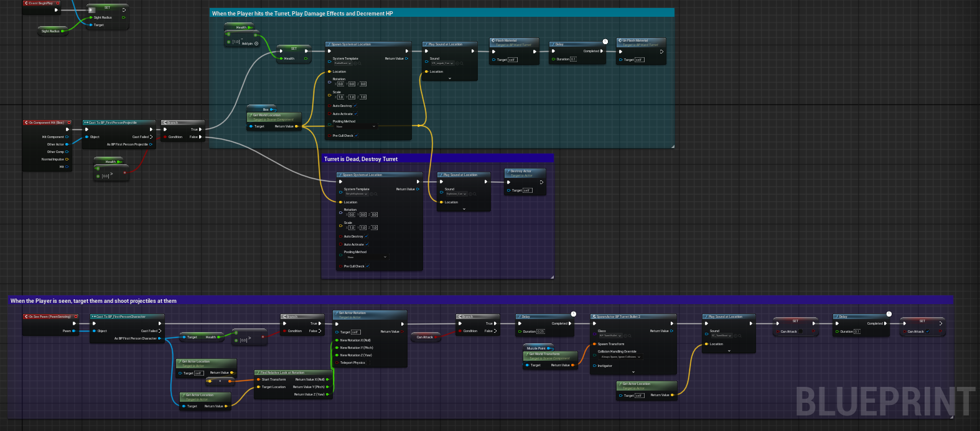Screen dimensions: 980x431
Task: Click the exec output pin of Un Flash Material
Action: click(661, 52)
